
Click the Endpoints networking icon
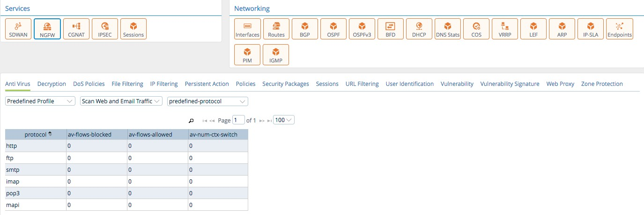point(619,29)
